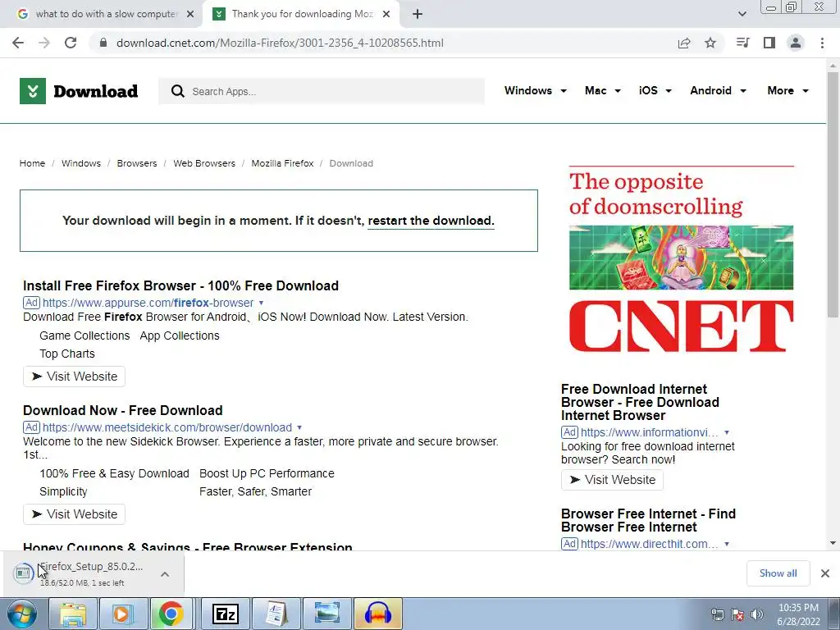This screenshot has height=630, width=840.
Task: Open 100% Free & Easy Download link
Action: click(114, 473)
